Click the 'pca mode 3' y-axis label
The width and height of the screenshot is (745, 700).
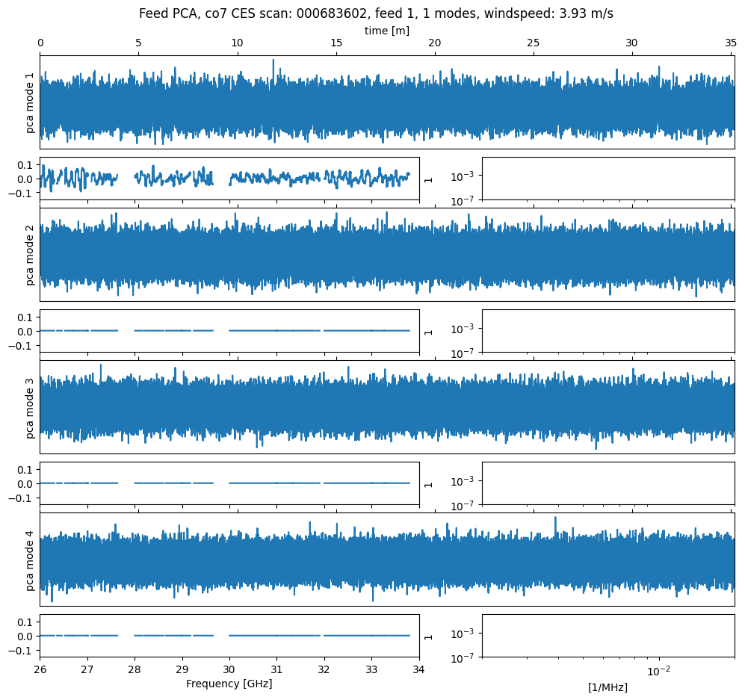(x=30, y=407)
